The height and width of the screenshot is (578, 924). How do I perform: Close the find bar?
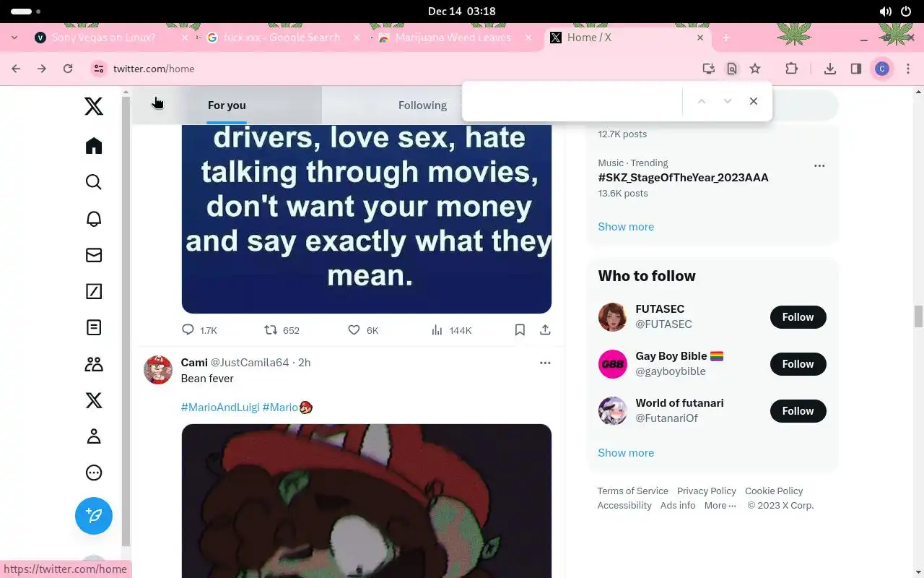[x=754, y=101]
